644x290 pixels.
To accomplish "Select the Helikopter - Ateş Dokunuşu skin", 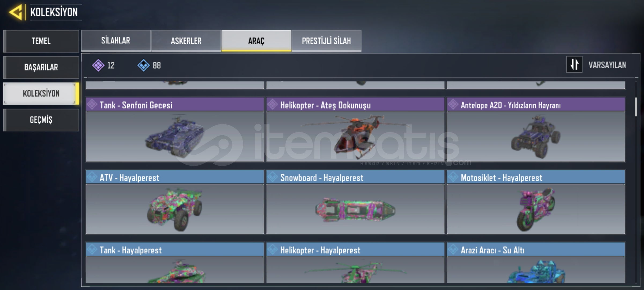I will [355, 129].
